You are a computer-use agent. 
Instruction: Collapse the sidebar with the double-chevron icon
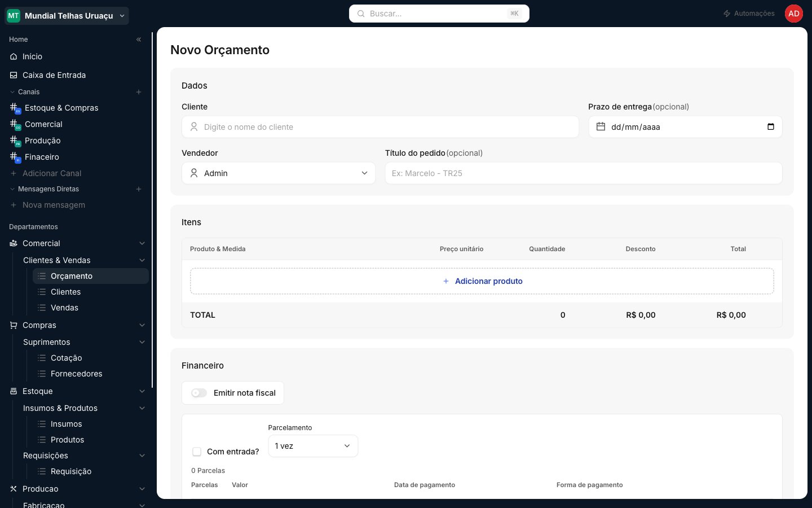(139, 40)
